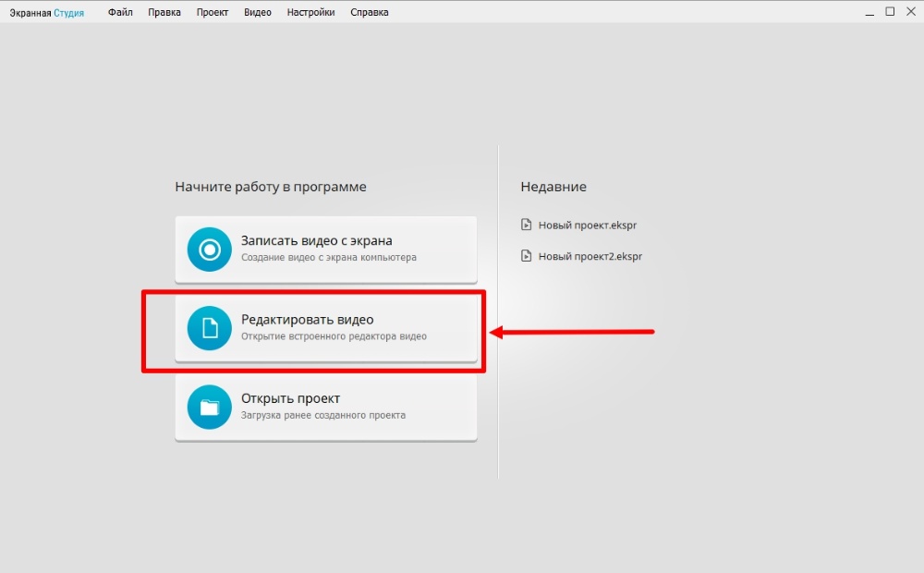
Task: Click the file icon beside Новый проект2.ekspr
Action: pos(526,256)
